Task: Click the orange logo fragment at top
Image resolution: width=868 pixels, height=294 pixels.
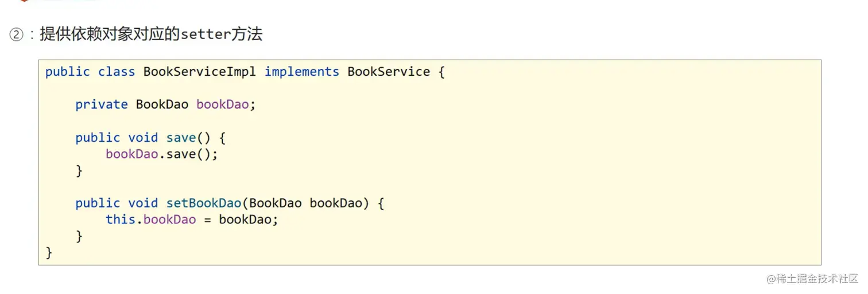Action: [x=24, y=1]
